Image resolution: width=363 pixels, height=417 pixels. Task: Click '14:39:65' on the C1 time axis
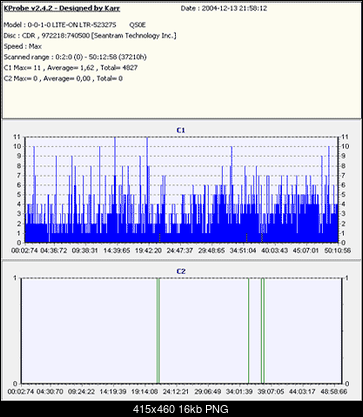pos(117,250)
